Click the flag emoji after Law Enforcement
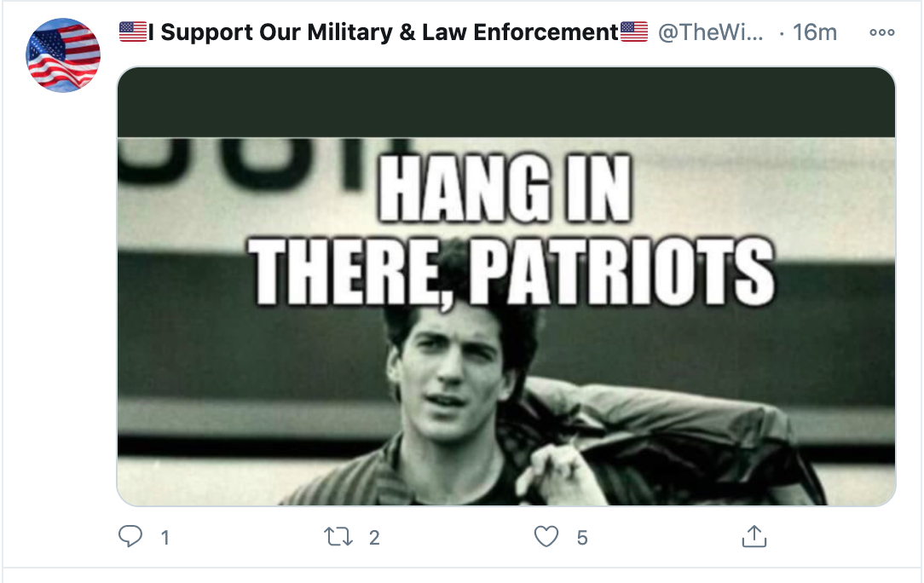Viewport: 924px width, 583px height. (634, 32)
